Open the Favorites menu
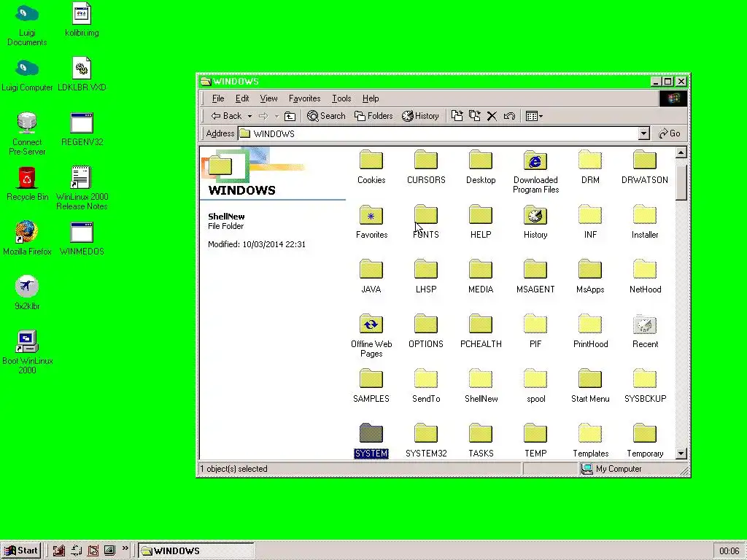 coord(304,98)
